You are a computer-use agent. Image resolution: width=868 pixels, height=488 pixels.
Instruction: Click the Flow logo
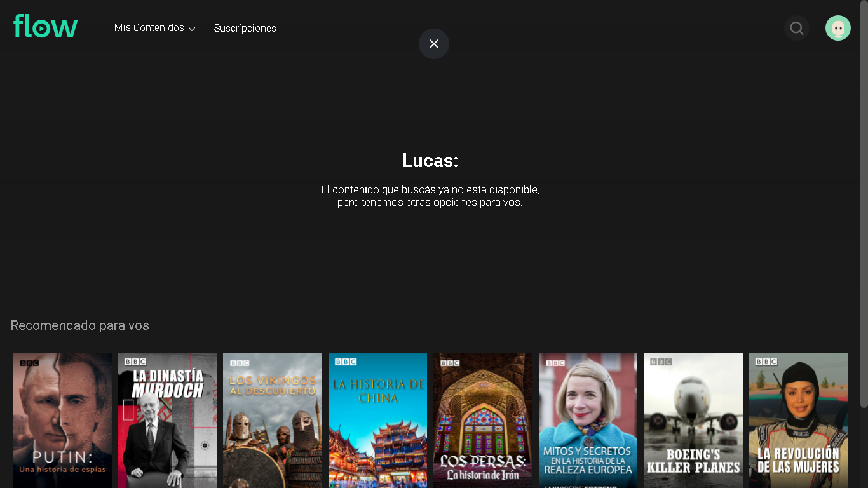coord(45,27)
